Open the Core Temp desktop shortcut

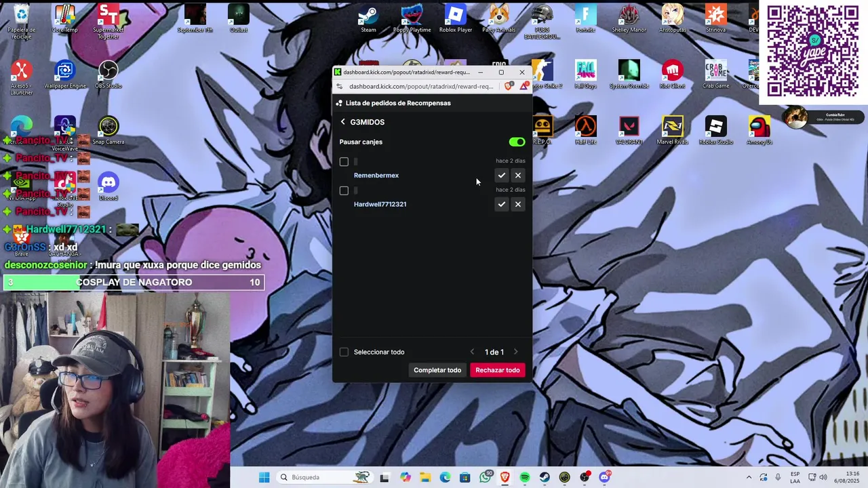tap(64, 18)
